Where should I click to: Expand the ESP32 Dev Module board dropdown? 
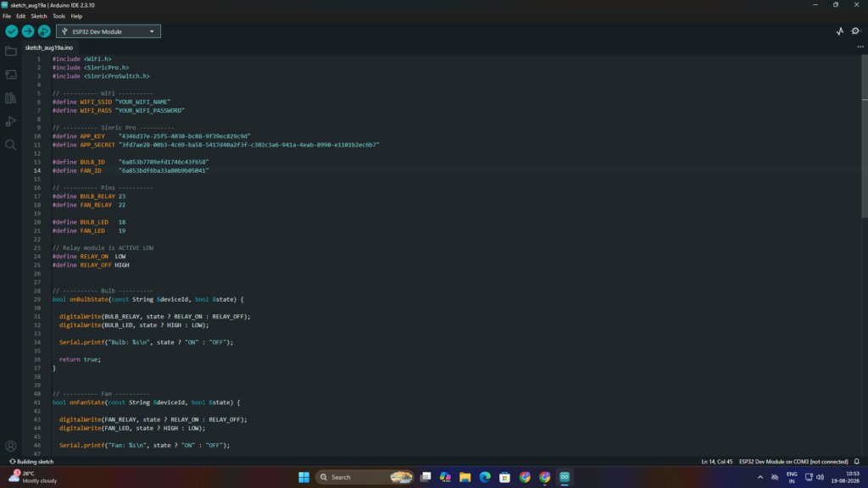[x=108, y=31]
